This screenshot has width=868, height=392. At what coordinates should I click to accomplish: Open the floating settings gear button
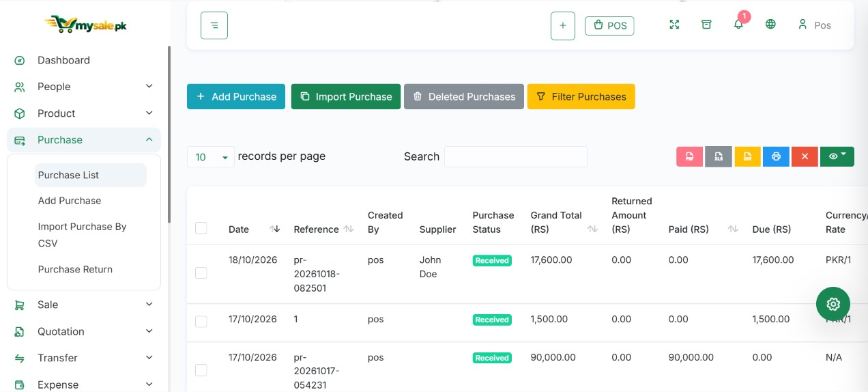pos(833,304)
